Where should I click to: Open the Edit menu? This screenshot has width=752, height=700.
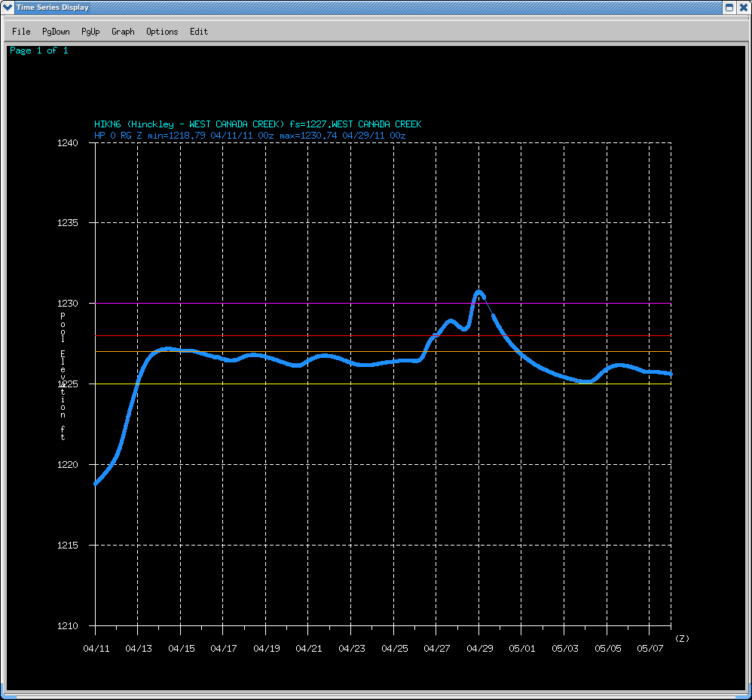[x=199, y=32]
